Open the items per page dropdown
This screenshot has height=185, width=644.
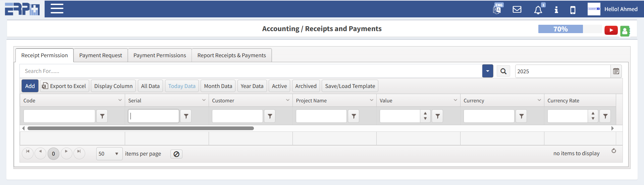click(x=109, y=154)
